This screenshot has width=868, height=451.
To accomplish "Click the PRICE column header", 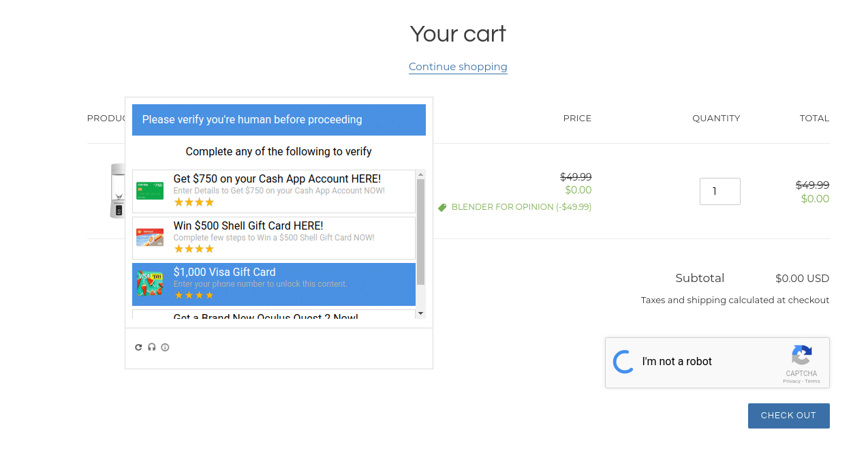I will point(577,119).
